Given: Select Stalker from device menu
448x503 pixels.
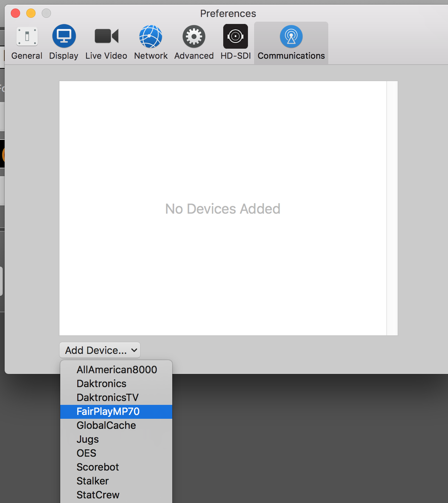Looking at the screenshot, I should (x=116, y=481).
